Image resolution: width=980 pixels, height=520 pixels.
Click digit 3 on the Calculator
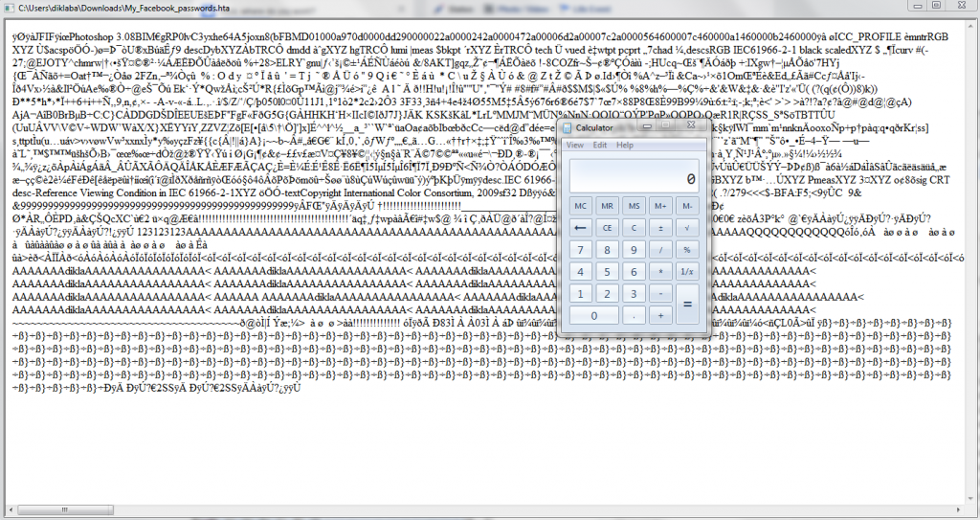tap(634, 293)
